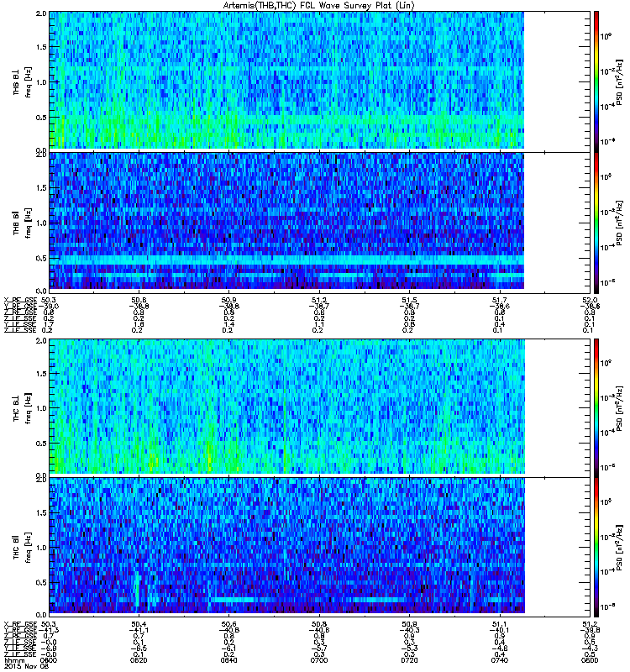The image size is (630, 672).
Task: Click the '1.0' frequency tick of the THB B∥ panel
Action: pos(41,223)
